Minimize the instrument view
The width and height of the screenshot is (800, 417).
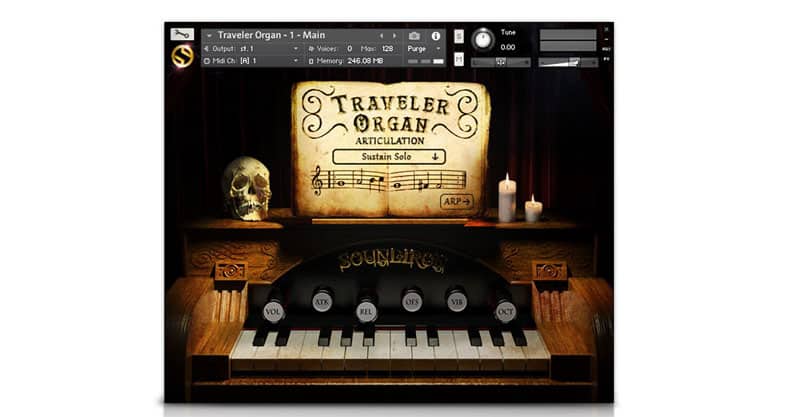tap(606, 39)
